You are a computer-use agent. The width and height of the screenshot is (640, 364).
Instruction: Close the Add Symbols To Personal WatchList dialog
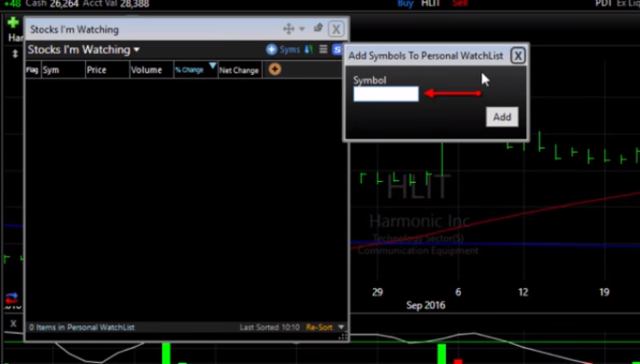518,55
